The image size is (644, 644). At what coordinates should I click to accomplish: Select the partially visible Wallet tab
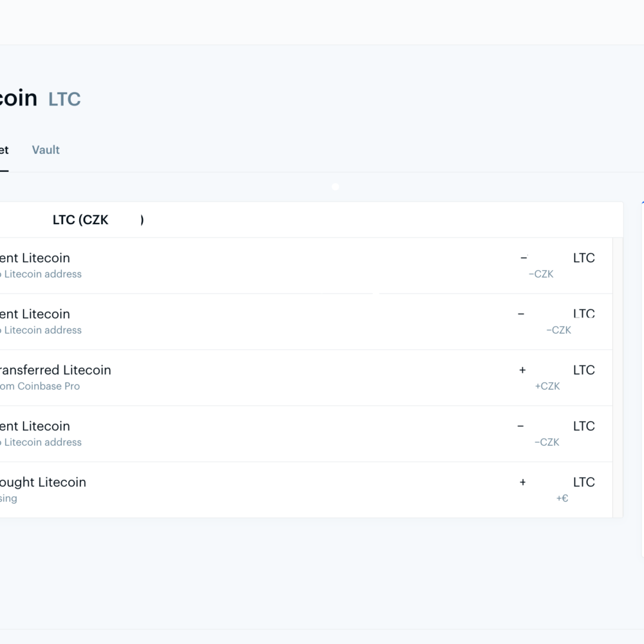[x=4, y=150]
